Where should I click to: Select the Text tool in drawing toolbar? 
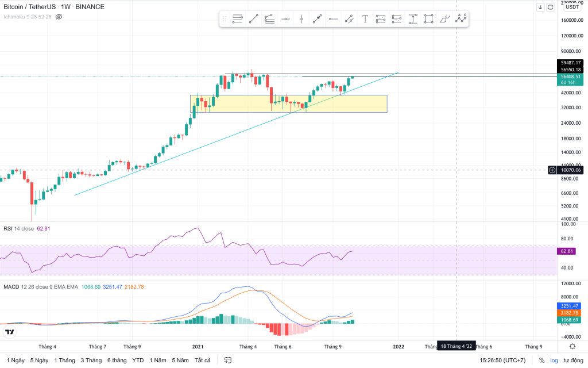point(365,19)
